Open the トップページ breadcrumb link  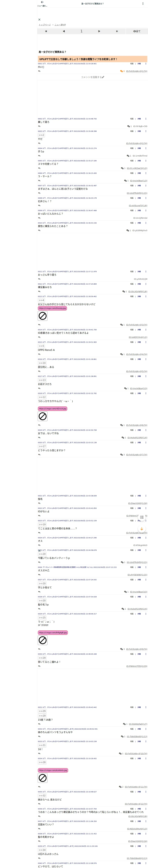(45, 25)
